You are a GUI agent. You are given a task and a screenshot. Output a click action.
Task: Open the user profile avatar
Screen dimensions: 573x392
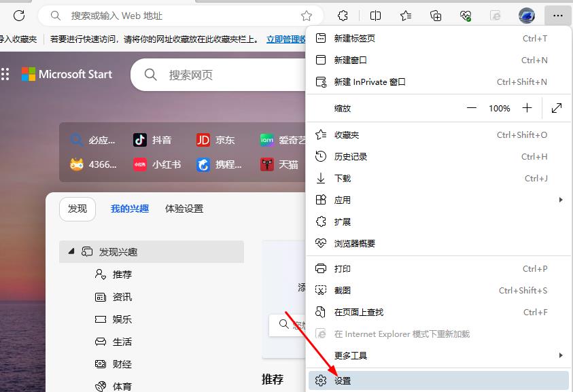(527, 16)
